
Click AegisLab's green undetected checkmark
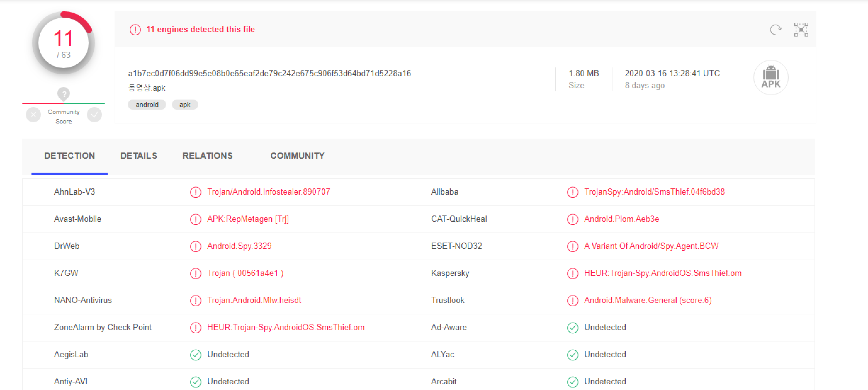pyautogui.click(x=195, y=355)
